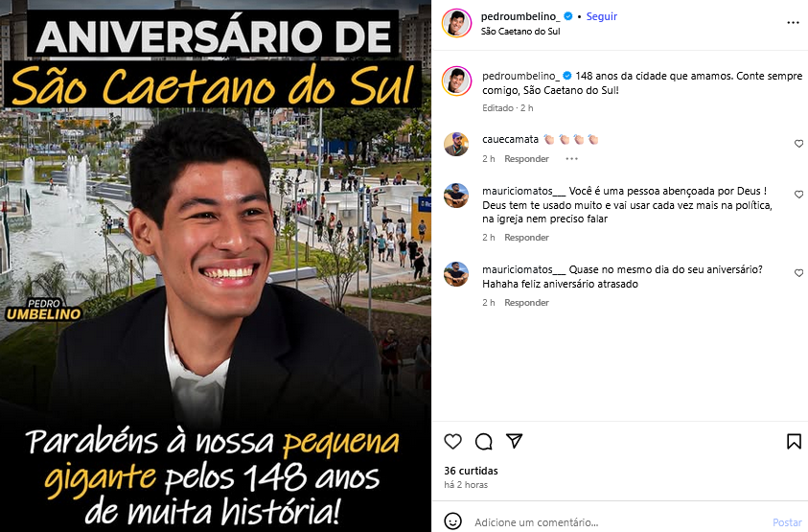808x532 pixels.
Task: Share the post using the paper plane icon
Action: (515, 441)
